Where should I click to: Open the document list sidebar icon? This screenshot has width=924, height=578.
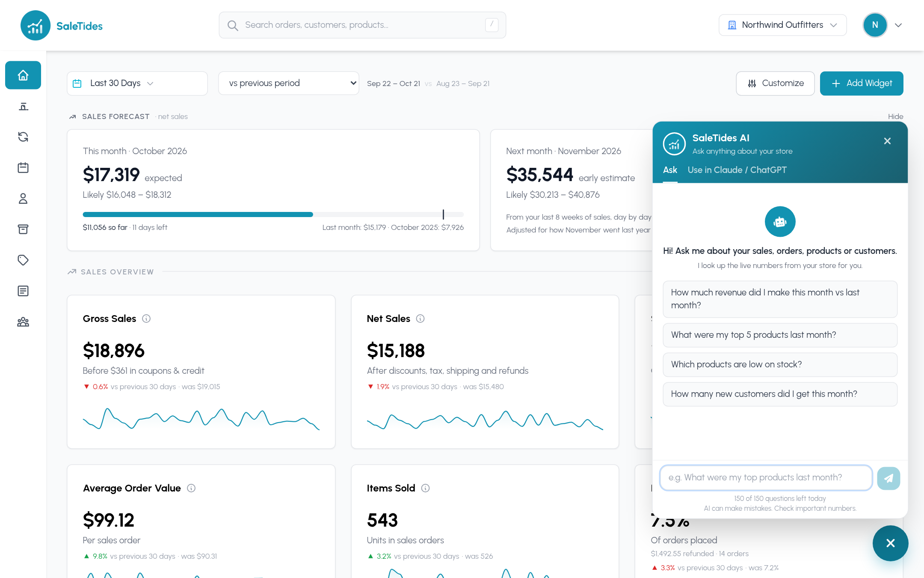[x=23, y=291]
